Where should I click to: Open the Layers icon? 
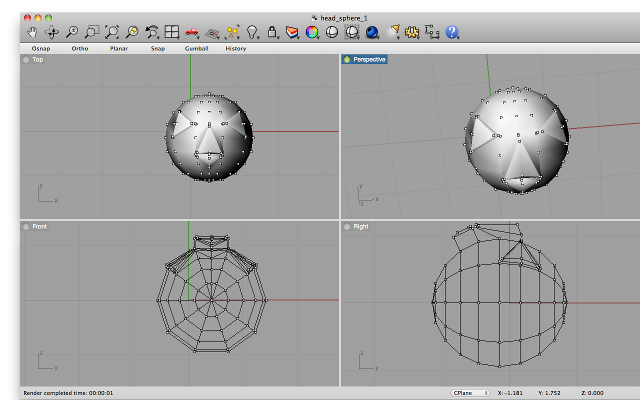pyautogui.click(x=292, y=32)
